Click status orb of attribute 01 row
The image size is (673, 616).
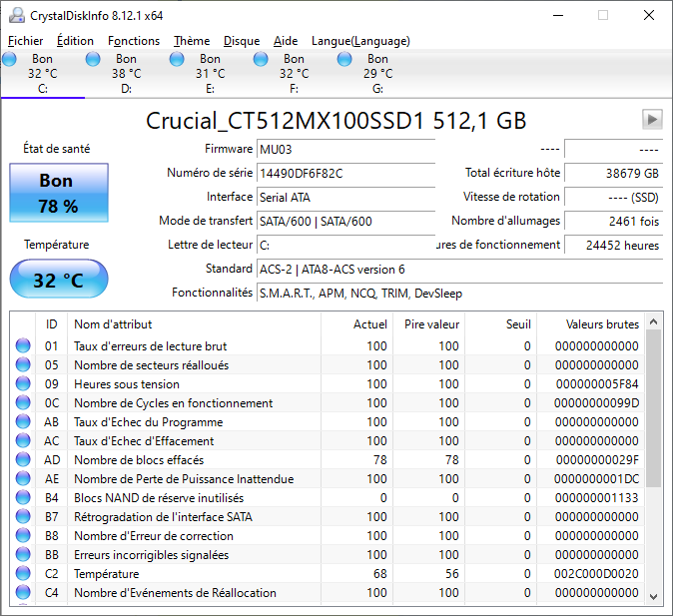(23, 345)
